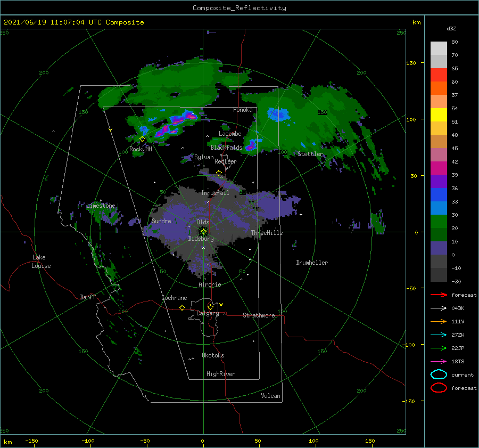Image resolution: width=479 pixels, height=448 pixels.
Task: Click the Okotoks town label
Action: (x=213, y=355)
